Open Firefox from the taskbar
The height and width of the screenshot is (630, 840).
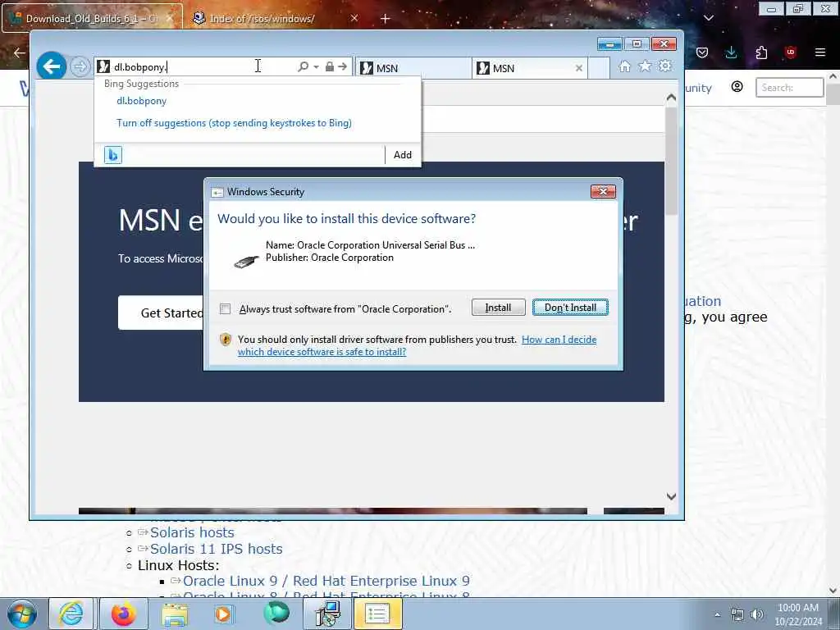coord(123,614)
